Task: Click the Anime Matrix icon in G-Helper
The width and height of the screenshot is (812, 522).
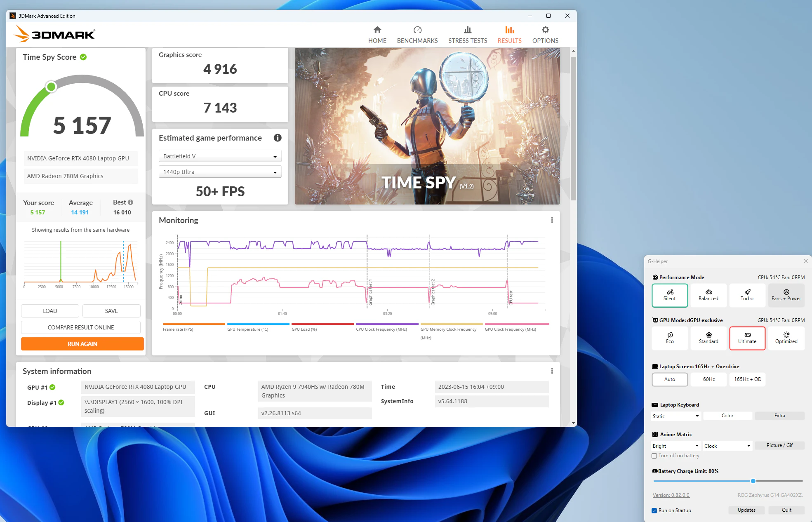Action: [655, 435]
